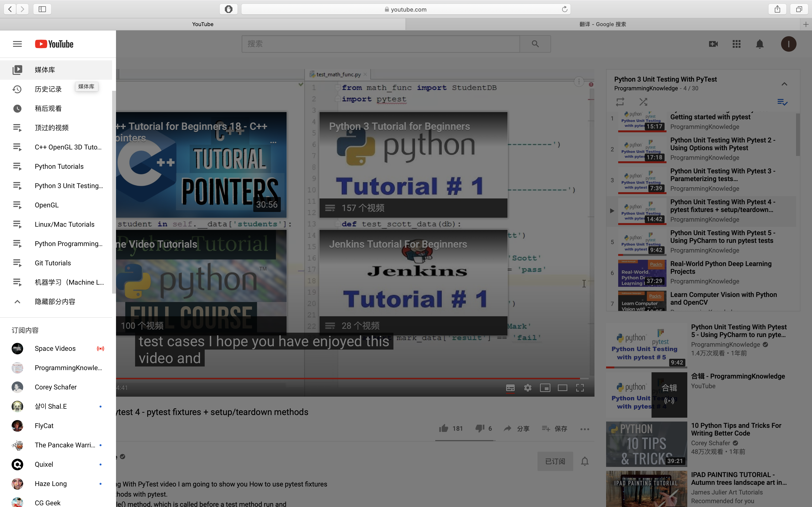Switch player to theater mode
The height and width of the screenshot is (507, 812).
click(x=562, y=388)
